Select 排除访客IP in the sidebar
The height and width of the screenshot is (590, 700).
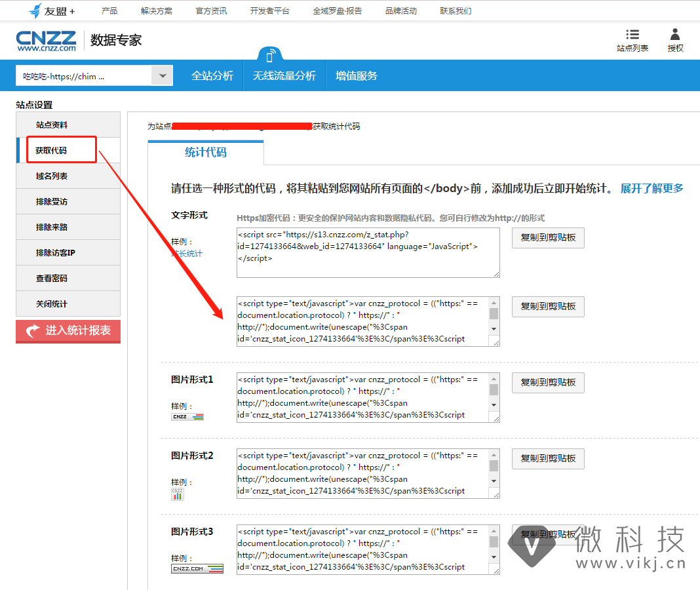tap(56, 253)
